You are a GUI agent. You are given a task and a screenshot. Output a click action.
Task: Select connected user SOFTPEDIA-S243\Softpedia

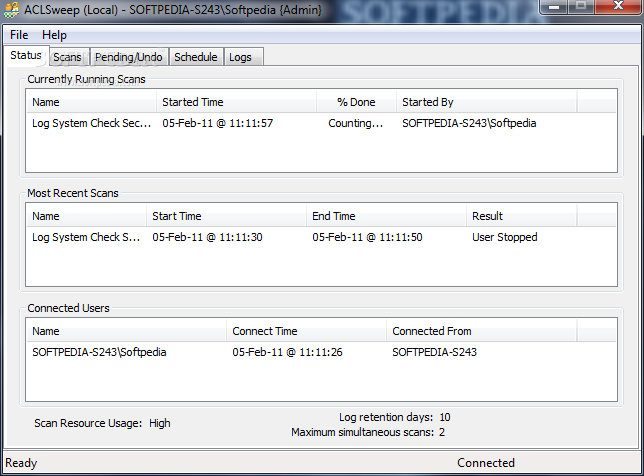click(x=99, y=352)
